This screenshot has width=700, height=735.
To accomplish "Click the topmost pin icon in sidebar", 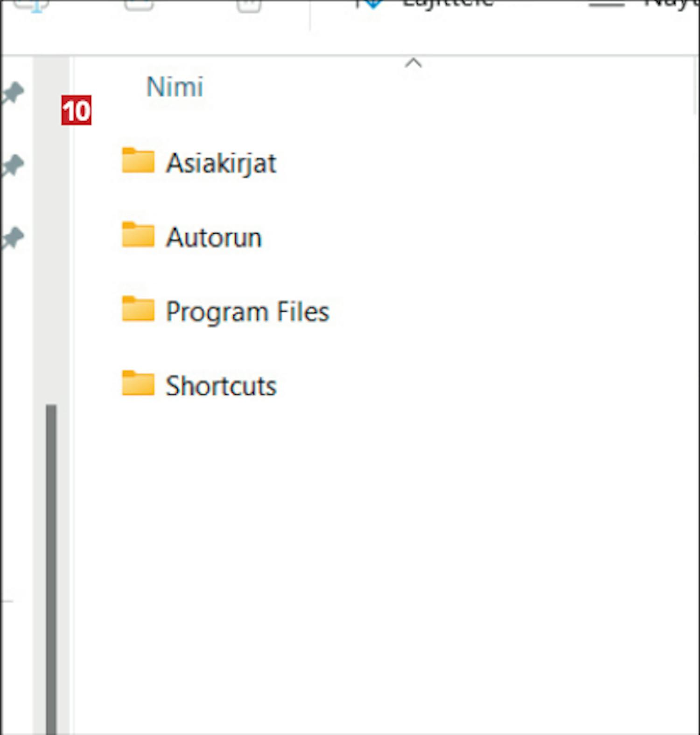I will pos(13,93).
